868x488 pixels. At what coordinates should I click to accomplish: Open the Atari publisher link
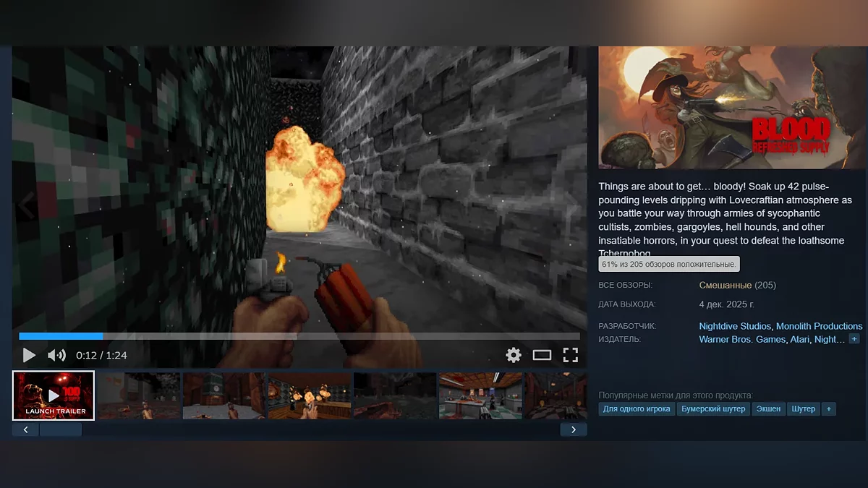tap(799, 339)
